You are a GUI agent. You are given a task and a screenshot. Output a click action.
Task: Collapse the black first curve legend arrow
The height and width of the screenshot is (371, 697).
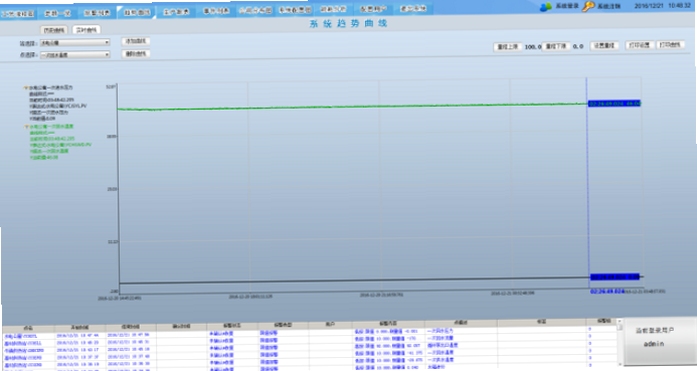click(x=26, y=88)
